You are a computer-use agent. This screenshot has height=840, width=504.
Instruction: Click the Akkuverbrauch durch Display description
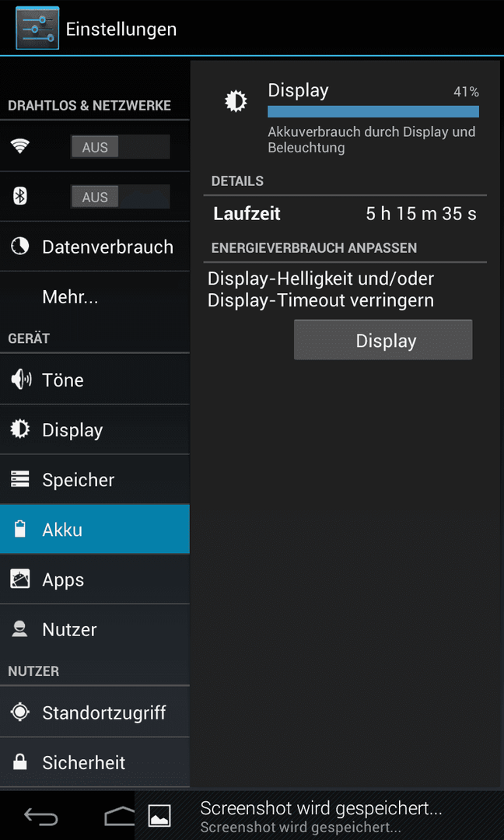(372, 139)
